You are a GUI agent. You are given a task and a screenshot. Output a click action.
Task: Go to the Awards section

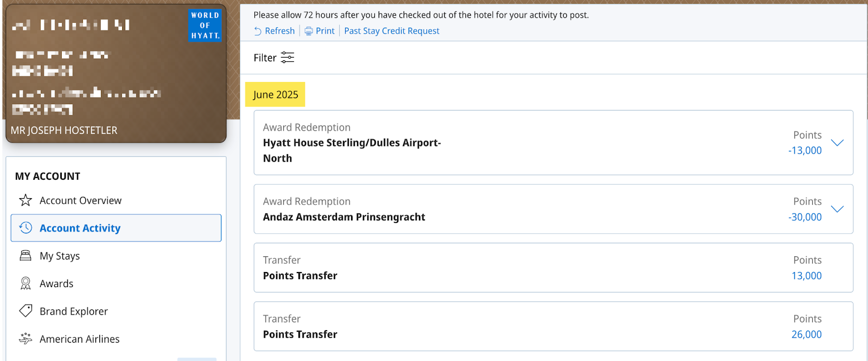coord(56,283)
